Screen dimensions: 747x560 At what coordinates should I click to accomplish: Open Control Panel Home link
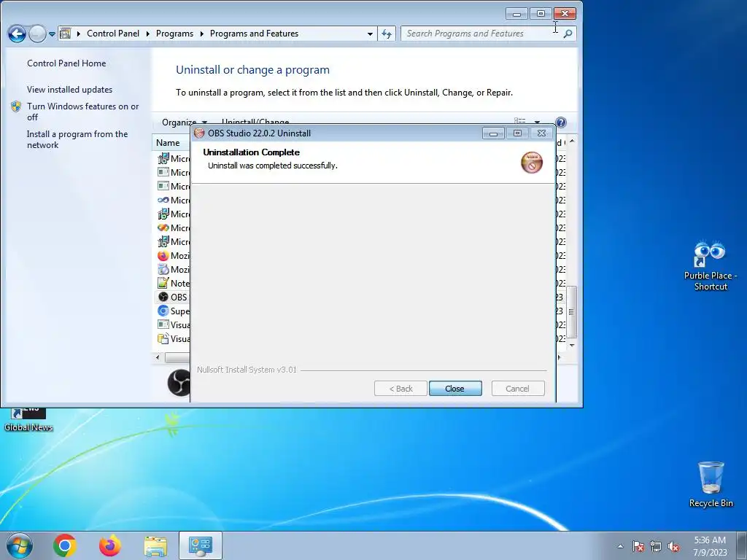66,63
